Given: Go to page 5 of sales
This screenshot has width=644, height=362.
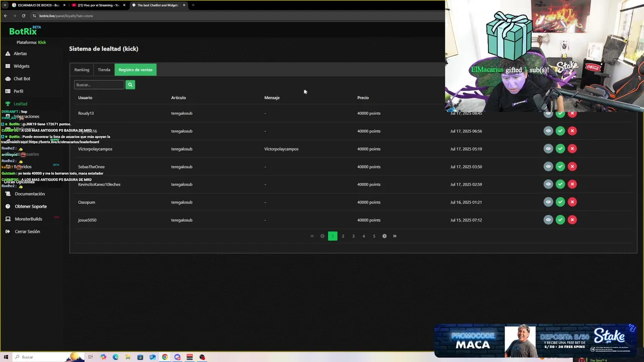Looking at the screenshot, I should click(x=374, y=236).
